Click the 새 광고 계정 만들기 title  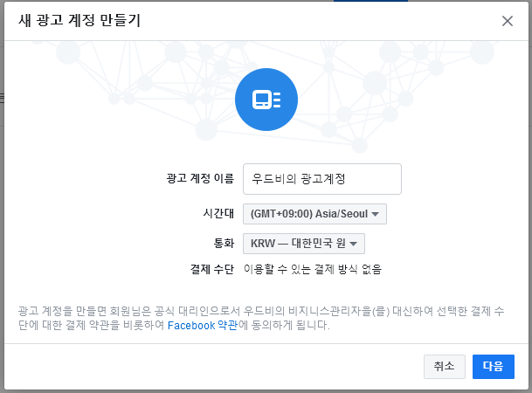(79, 20)
